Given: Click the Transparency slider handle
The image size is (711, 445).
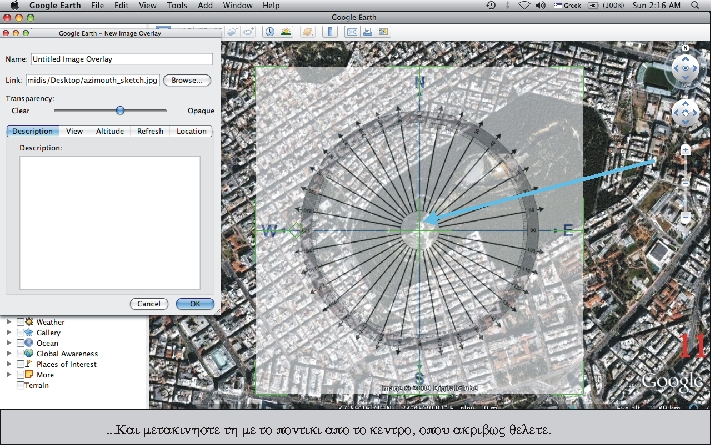Looking at the screenshot, I should pyautogui.click(x=120, y=110).
